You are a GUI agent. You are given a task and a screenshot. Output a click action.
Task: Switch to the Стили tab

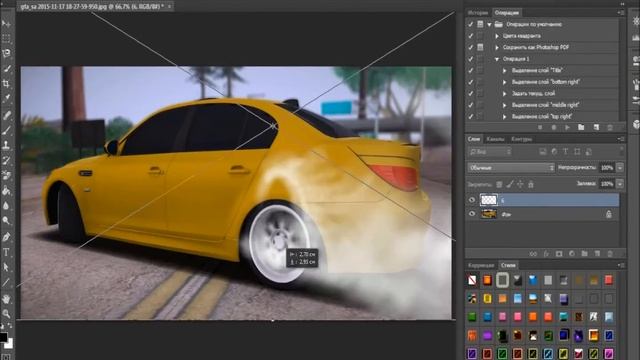click(x=508, y=265)
